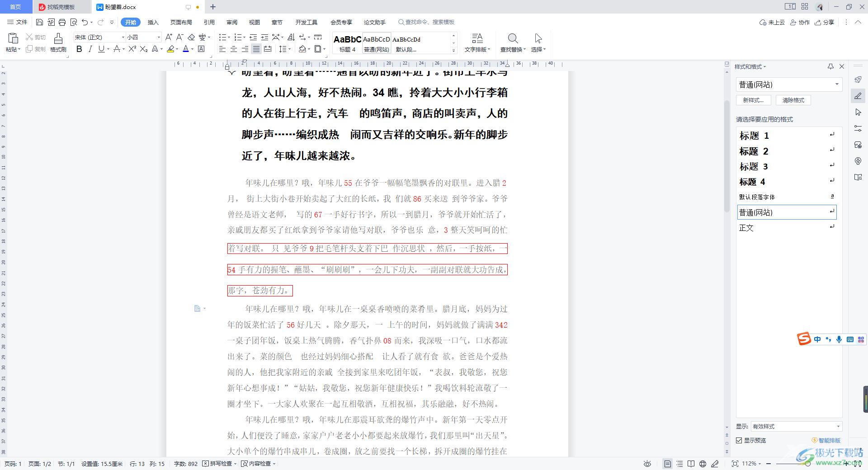Viewport: 868px width, 470px height.
Task: Decrease font size with A- icon
Action: click(179, 37)
